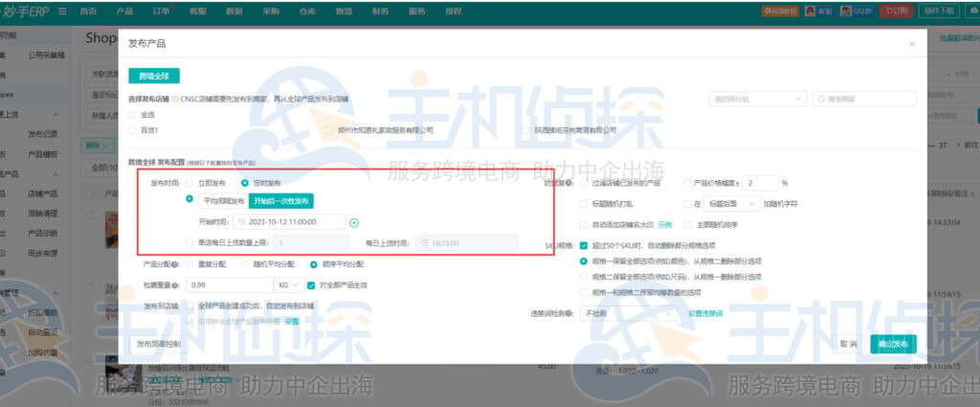Screen dimensions: 980x407
Task: Click the help icon next to 产品分配
Action: tap(175, 264)
